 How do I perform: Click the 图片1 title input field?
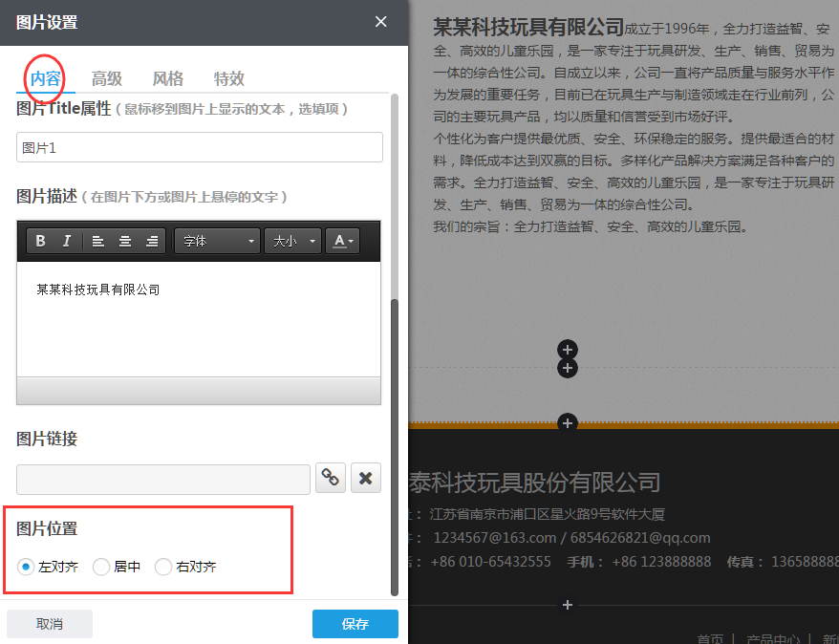(x=199, y=147)
